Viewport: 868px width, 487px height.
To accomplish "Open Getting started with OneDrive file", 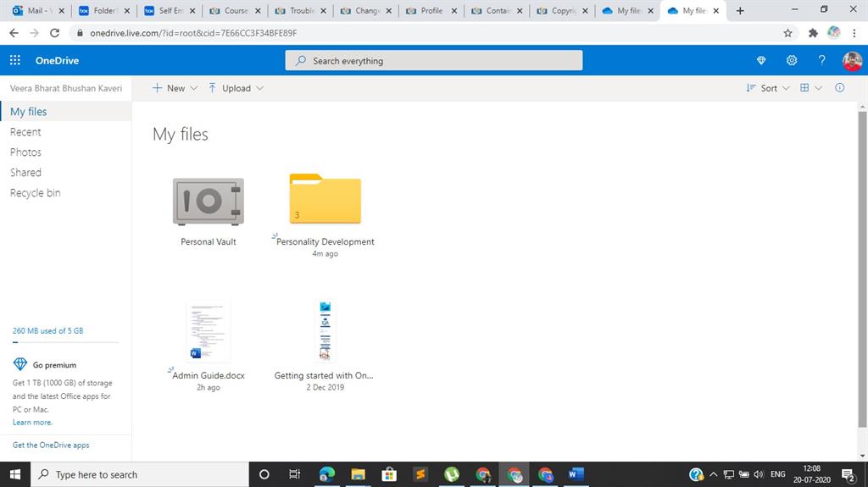I will pos(325,331).
